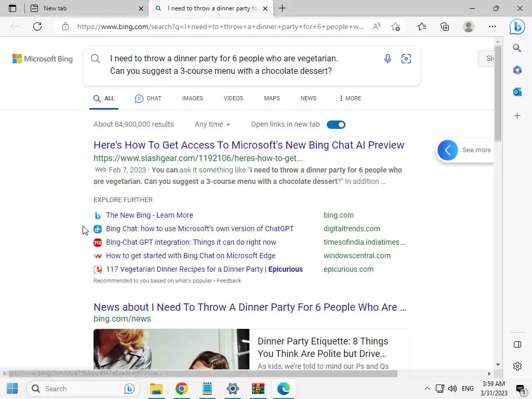The image size is (532, 399).
Task: Open the browser profile avatar
Action: point(469,26)
